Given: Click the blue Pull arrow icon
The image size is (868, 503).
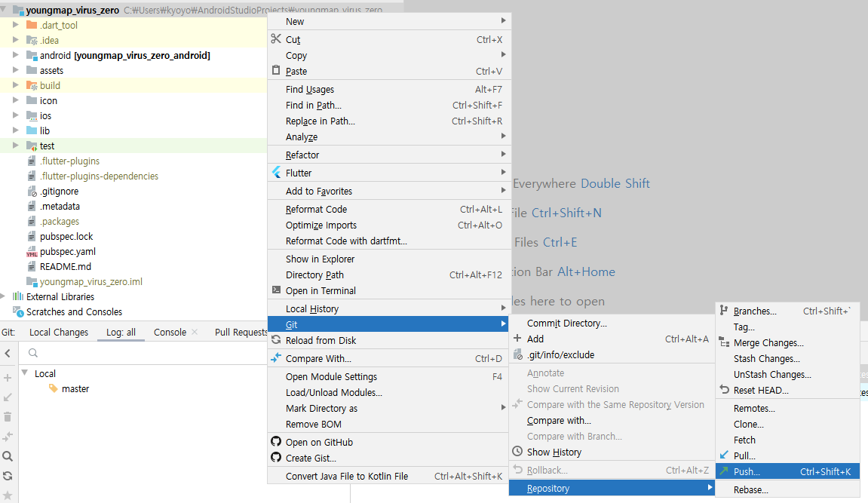Looking at the screenshot, I should pyautogui.click(x=724, y=455).
